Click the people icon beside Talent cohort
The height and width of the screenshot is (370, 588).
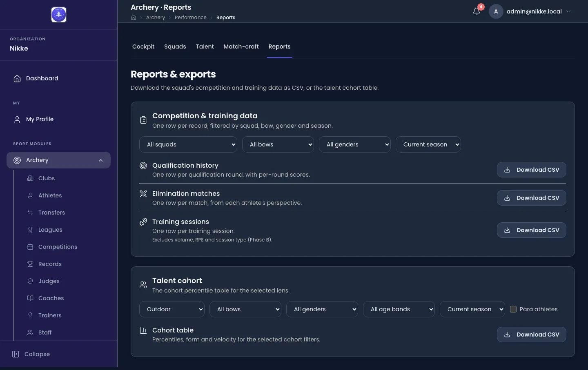(143, 285)
